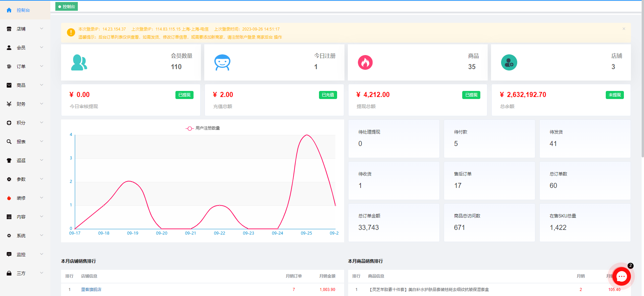Image resolution: width=644 pixels, height=296 pixels.
Task: Open the 里客旗舰店 store link
Action: pos(91,289)
